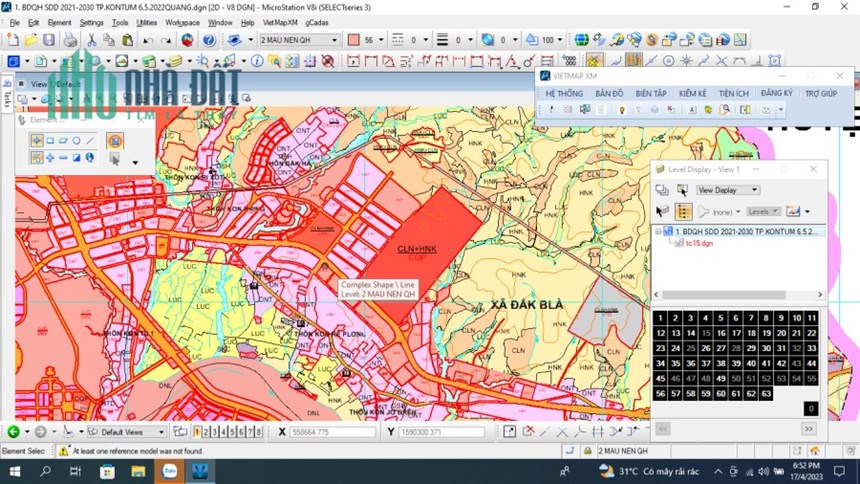Toggle level 32 in Level Display
Image resolution: width=860 pixels, height=484 pixels.
point(796,348)
